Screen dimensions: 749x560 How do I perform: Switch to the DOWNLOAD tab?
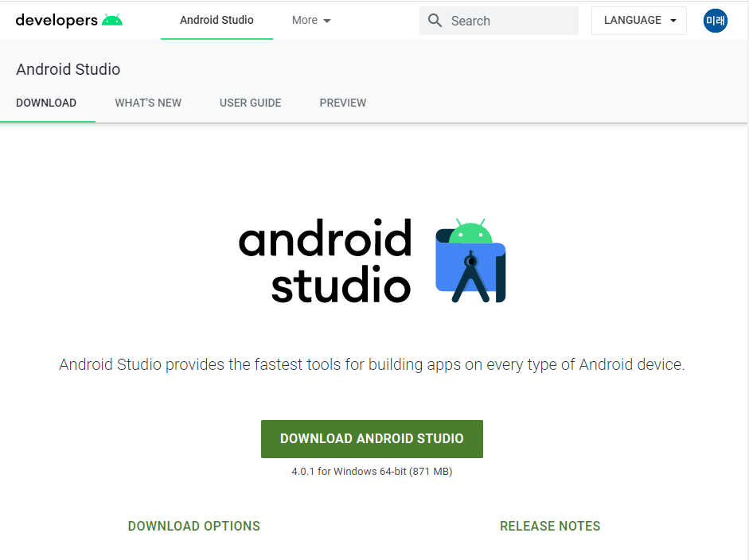coord(46,103)
